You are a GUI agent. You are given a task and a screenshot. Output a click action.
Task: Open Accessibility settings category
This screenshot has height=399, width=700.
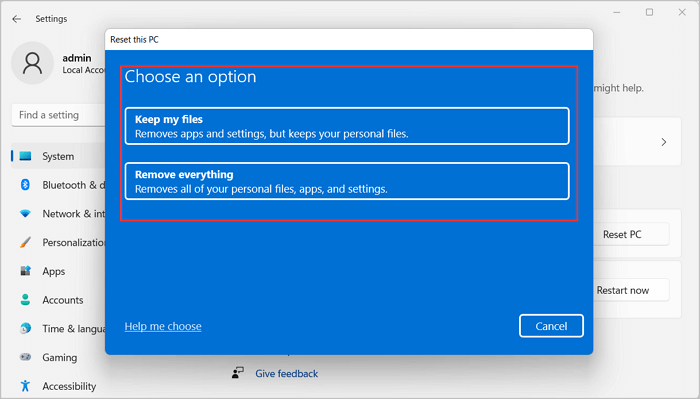(69, 386)
